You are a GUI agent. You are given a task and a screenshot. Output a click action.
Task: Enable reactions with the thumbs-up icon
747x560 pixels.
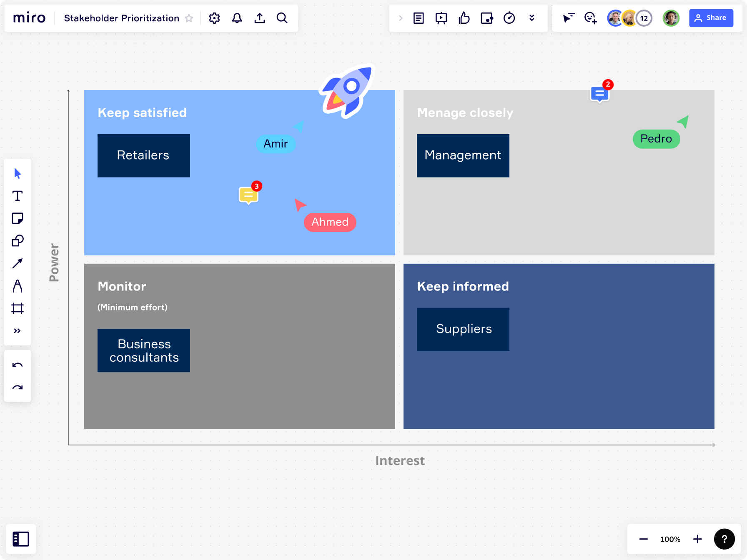tap(464, 18)
